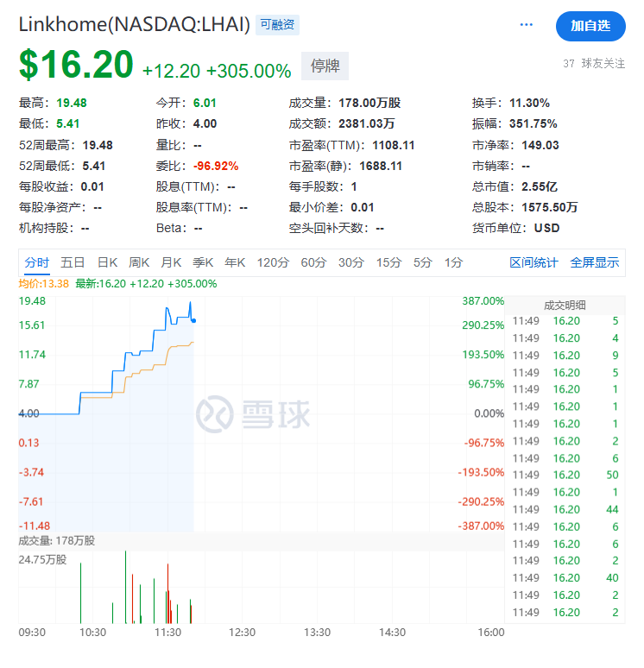
Task: Click the 可融资 tag
Action: point(277,25)
